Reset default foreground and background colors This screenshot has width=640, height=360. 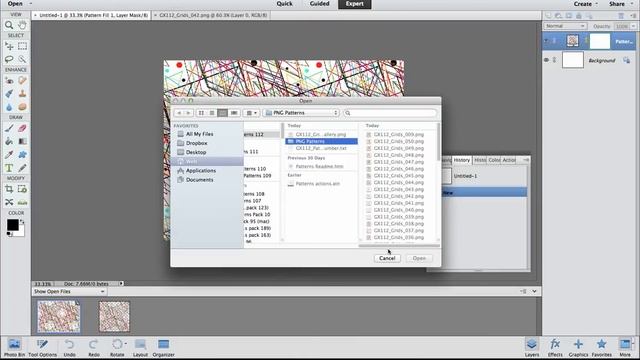coord(9,234)
